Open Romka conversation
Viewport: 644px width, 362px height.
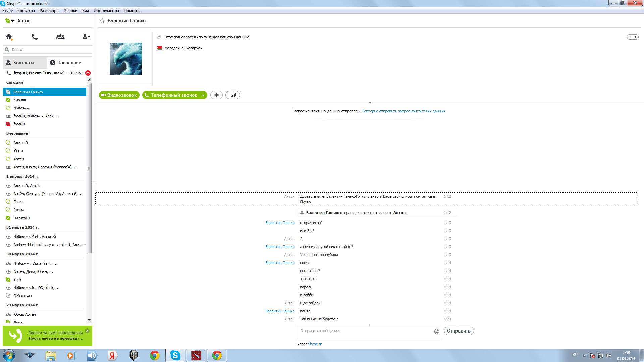tap(45, 210)
